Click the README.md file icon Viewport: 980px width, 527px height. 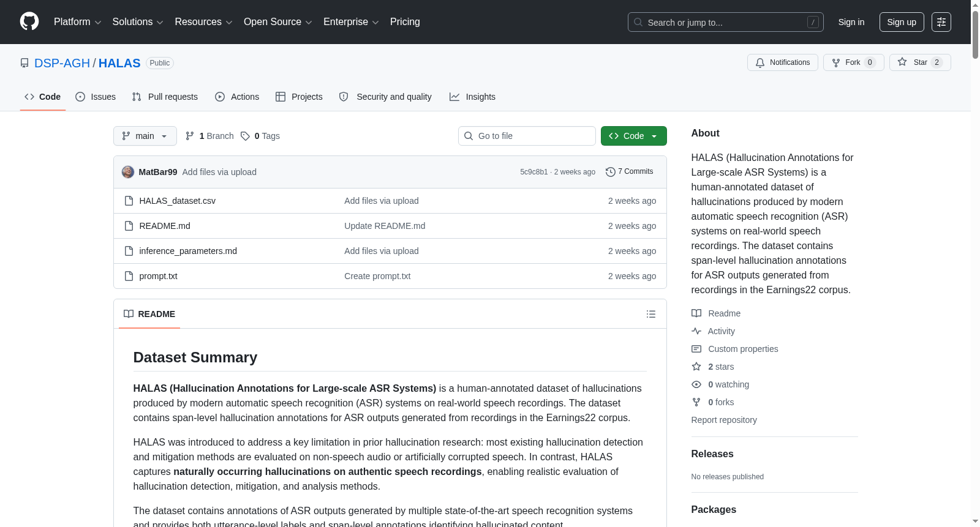coord(129,226)
